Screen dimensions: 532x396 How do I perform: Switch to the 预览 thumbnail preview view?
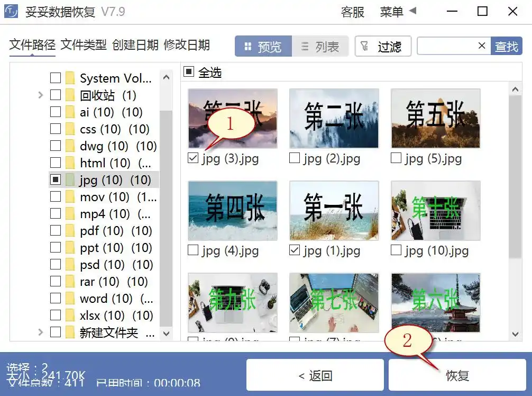click(263, 46)
